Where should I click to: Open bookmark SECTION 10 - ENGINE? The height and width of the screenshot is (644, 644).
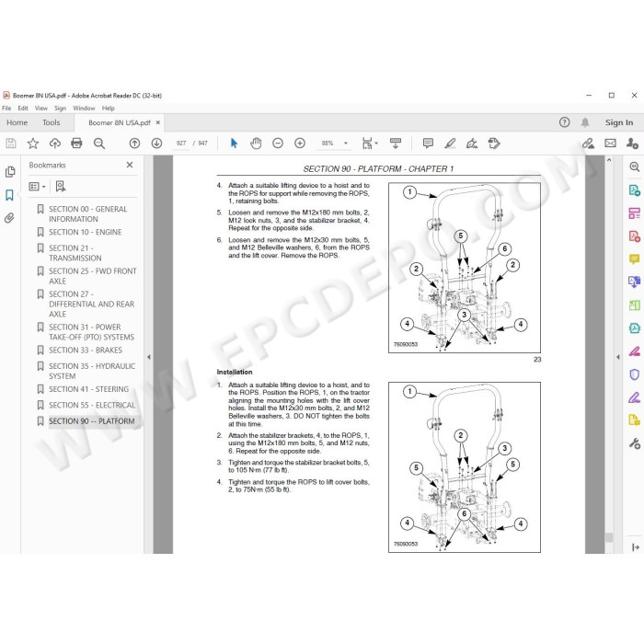(85, 232)
